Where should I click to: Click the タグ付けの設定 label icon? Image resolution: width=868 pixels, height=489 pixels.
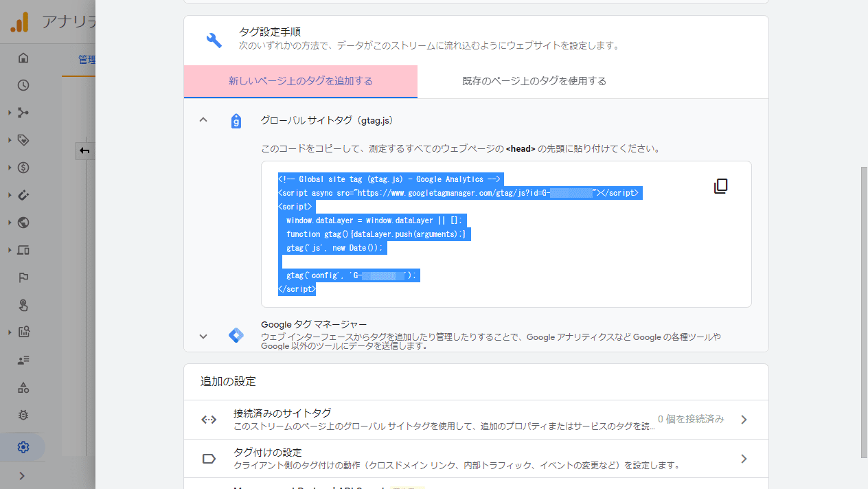click(x=209, y=459)
